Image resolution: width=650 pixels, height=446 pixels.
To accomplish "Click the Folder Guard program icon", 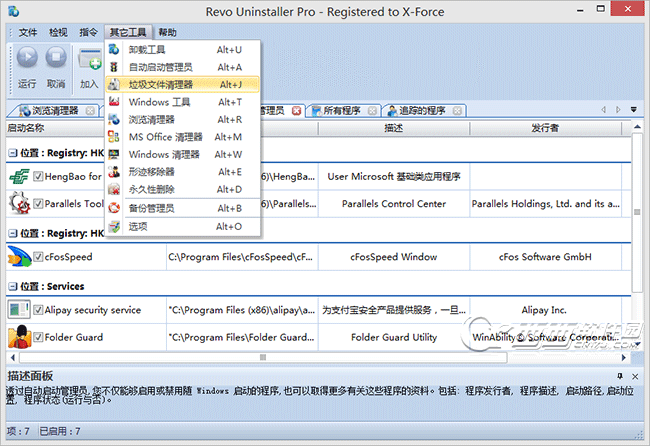I will click(19, 338).
